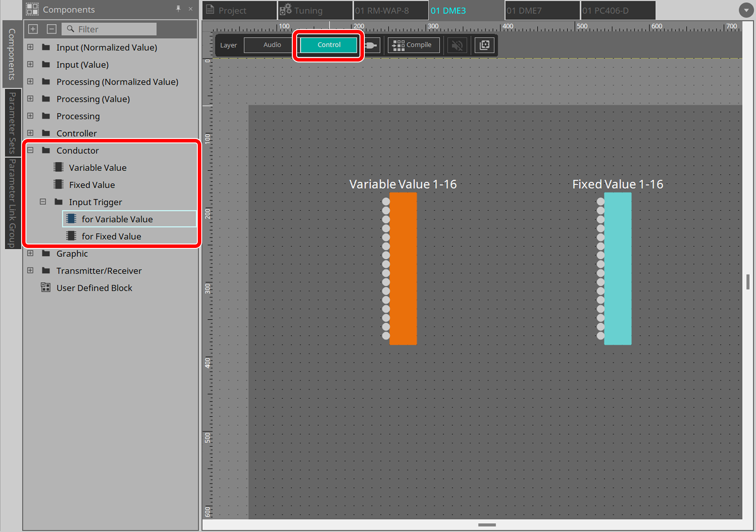This screenshot has height=532, width=756.
Task: Select the Variable Value component icon
Action: coord(58,167)
